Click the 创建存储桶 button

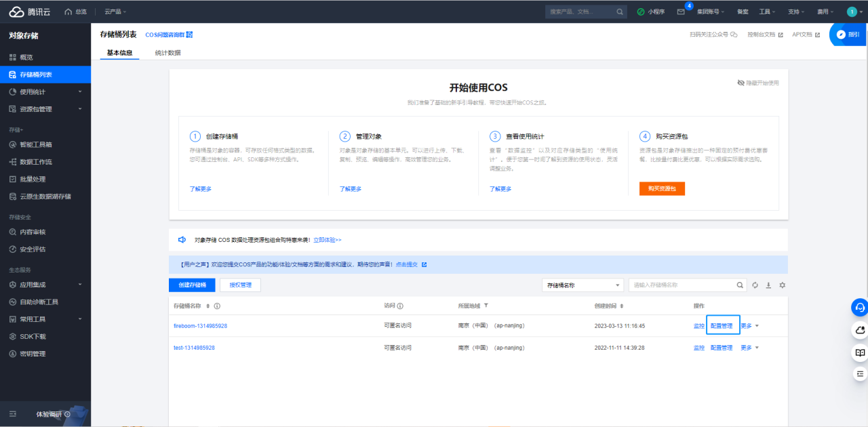click(x=192, y=285)
